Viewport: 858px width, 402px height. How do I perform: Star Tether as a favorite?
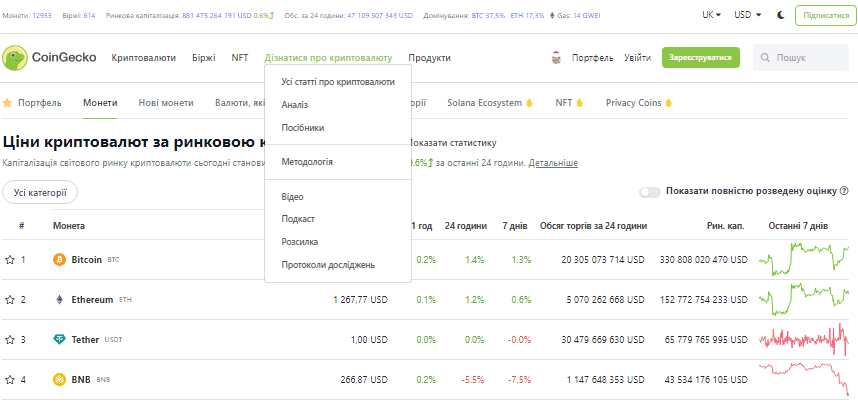tap(9, 340)
